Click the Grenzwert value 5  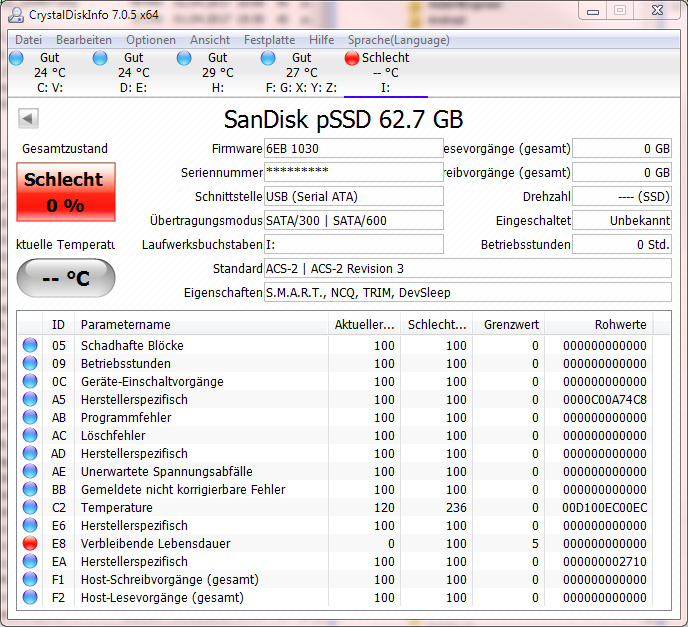tap(535, 544)
